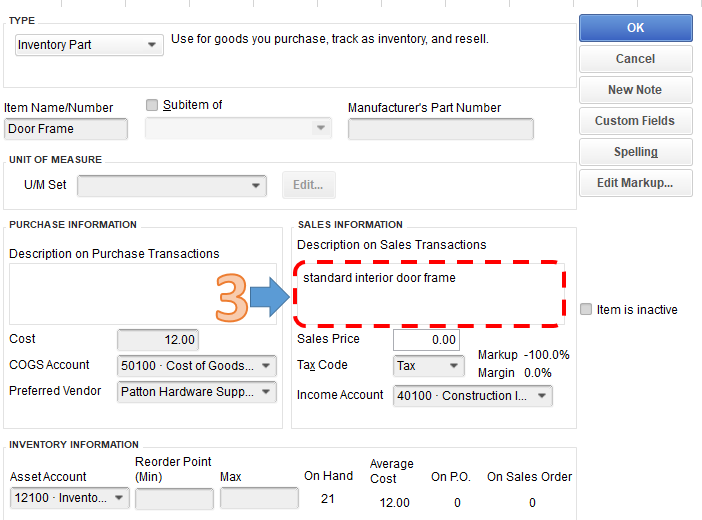
Task: Click in the Item Name/Number field
Action: (66, 129)
